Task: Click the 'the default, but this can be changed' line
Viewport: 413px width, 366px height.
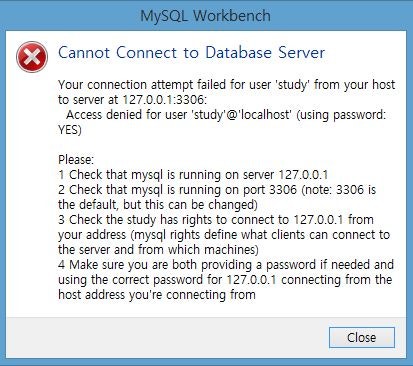Action: point(158,205)
